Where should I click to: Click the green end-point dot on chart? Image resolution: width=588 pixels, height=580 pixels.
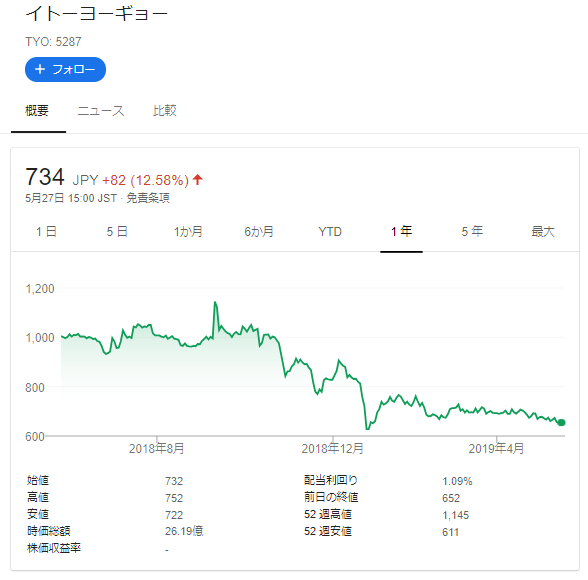point(561,423)
